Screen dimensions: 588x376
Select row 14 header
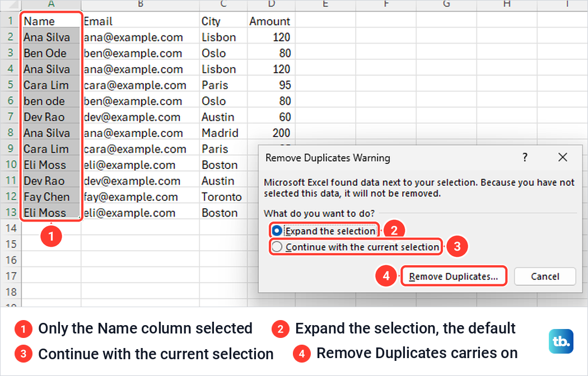point(11,228)
